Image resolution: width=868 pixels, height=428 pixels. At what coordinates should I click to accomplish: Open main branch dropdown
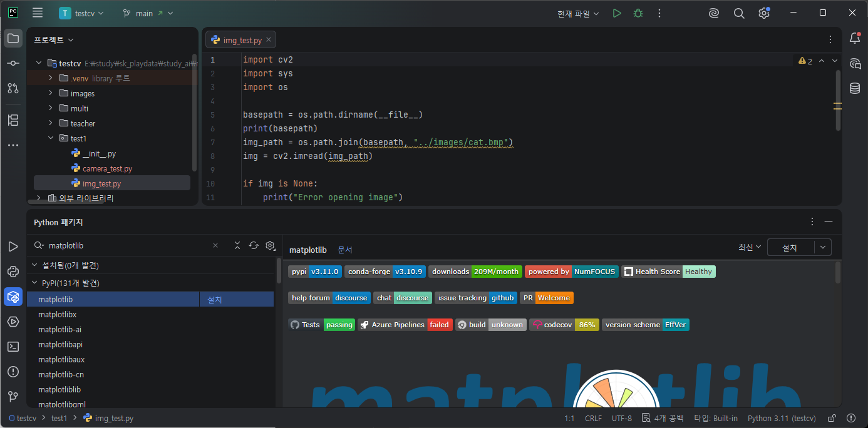pyautogui.click(x=148, y=13)
